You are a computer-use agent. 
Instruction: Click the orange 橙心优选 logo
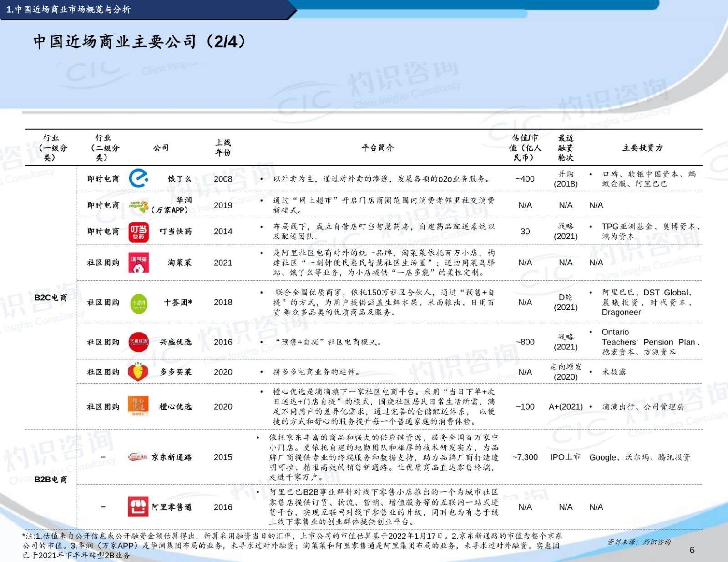pyautogui.click(x=138, y=406)
